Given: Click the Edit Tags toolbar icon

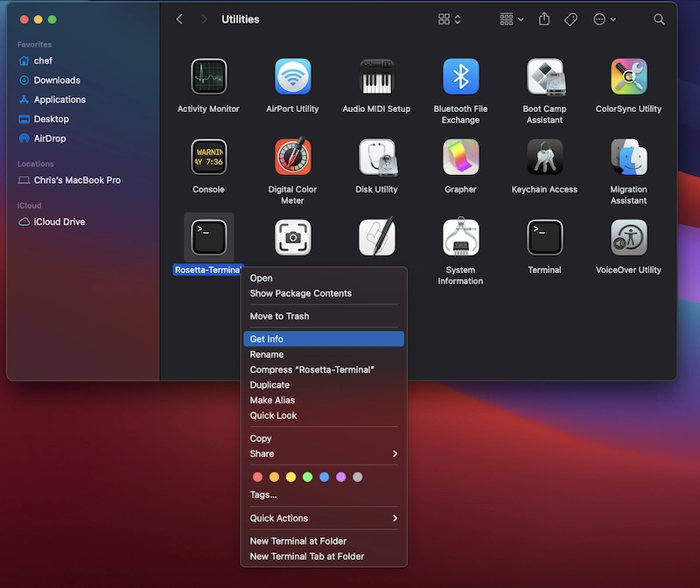Looking at the screenshot, I should [570, 19].
